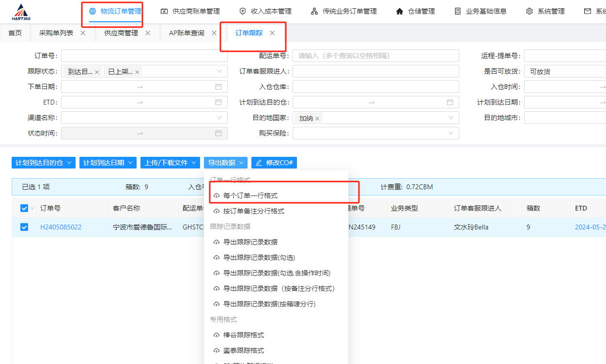Uncheck the order H2405085022 row checkbox
This screenshot has height=364, width=606.
tap(24, 227)
